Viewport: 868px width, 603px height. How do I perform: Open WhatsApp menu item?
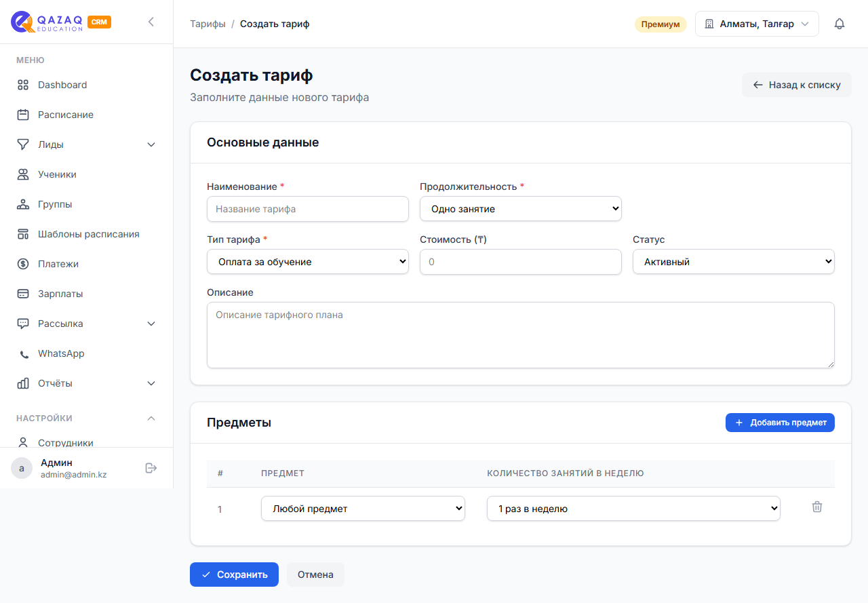click(87, 353)
